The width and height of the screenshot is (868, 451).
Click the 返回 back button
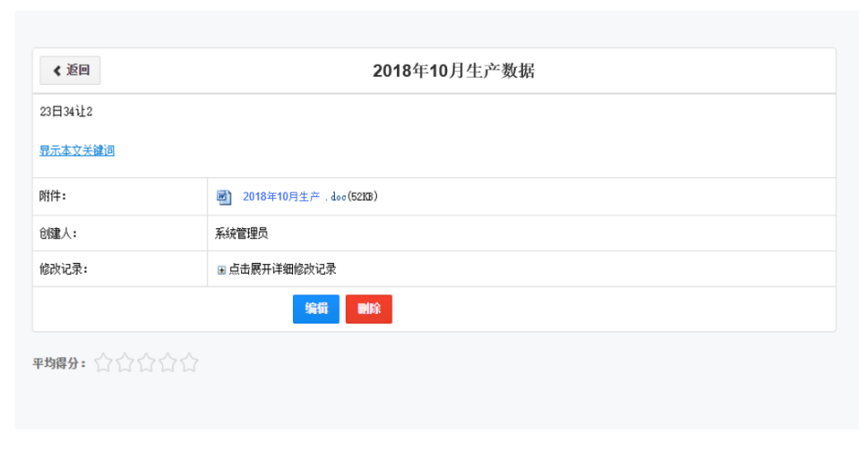(70, 70)
